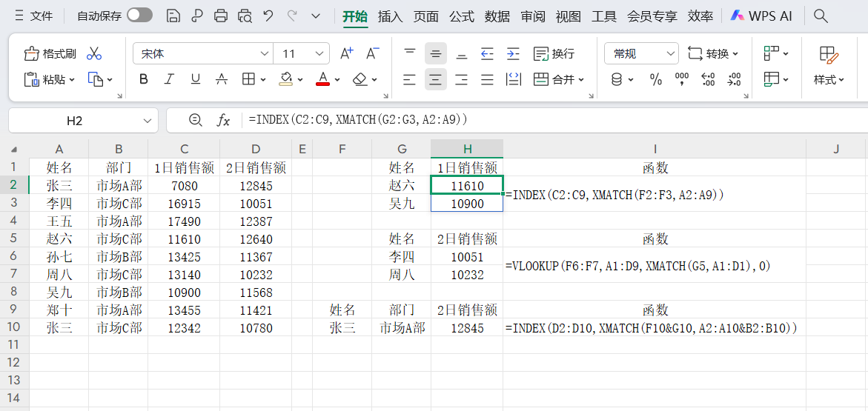Expand the Name Box dropdown arrow
Screen dimensions: 868x411
point(146,120)
